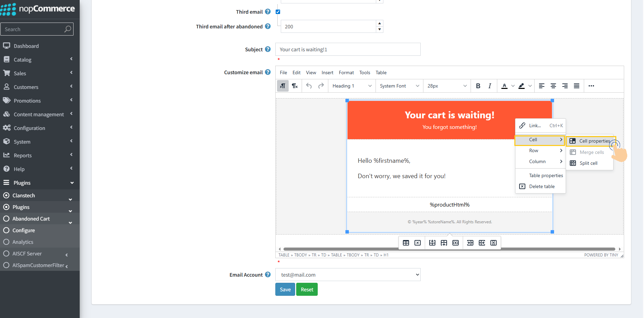Open more toolbar options ellipsis
Image resolution: width=644 pixels, height=318 pixels.
[x=591, y=86]
